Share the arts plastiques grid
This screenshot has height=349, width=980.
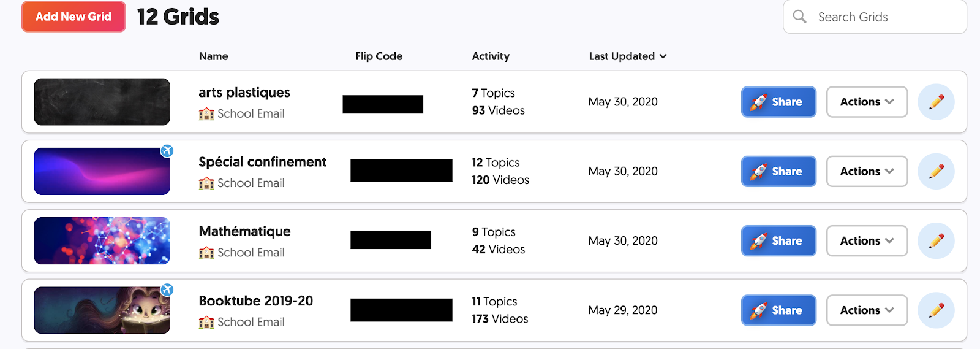pyautogui.click(x=778, y=102)
